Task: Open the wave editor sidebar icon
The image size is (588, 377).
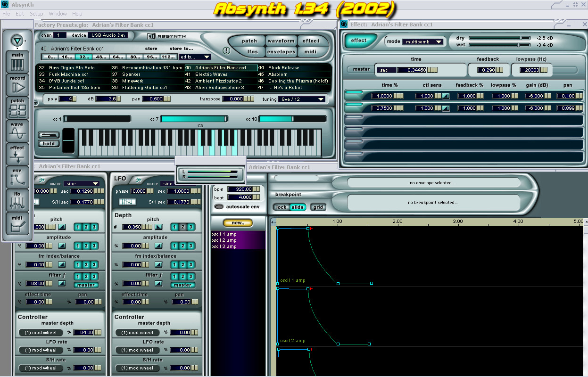Action: [x=17, y=131]
